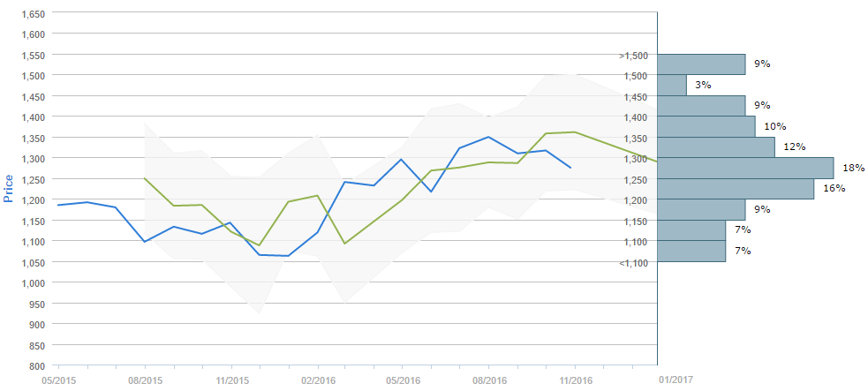This screenshot has height=391, width=868.
Task: Click the 10% histogram bar
Action: coord(706,126)
